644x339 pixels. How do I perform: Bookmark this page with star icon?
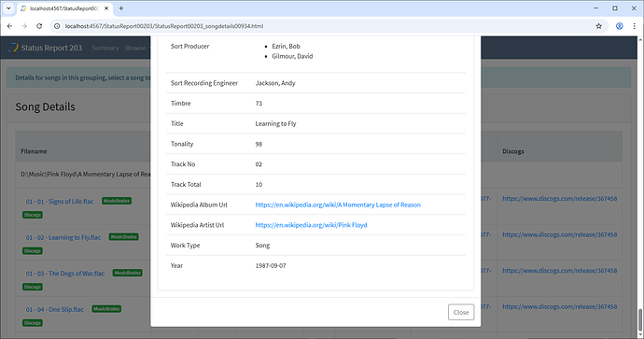tap(599, 26)
